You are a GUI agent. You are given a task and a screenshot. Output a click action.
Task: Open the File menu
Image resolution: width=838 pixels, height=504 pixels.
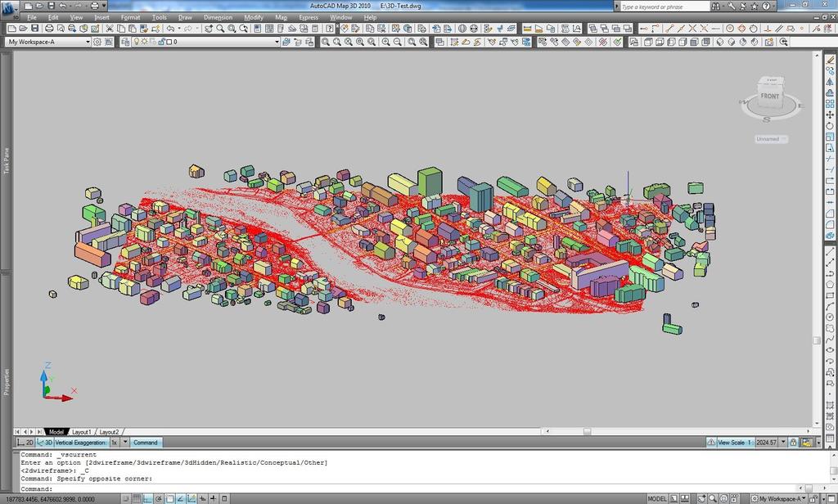click(x=32, y=18)
